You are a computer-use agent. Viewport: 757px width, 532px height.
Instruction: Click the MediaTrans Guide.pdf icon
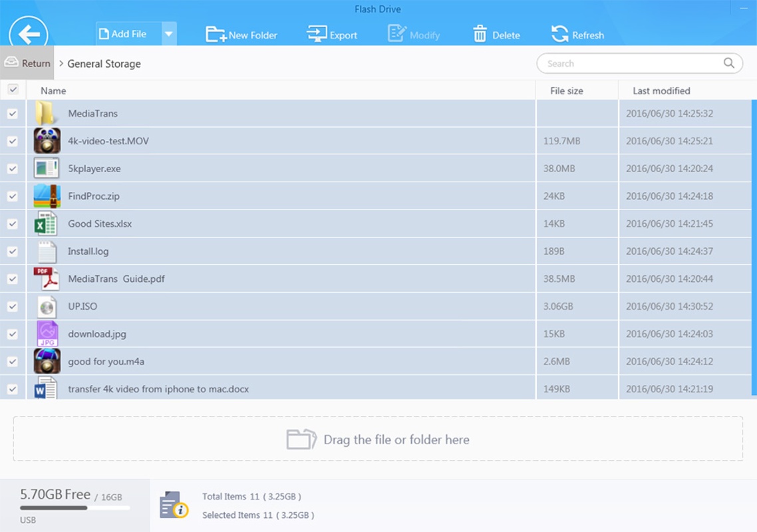[x=46, y=279]
